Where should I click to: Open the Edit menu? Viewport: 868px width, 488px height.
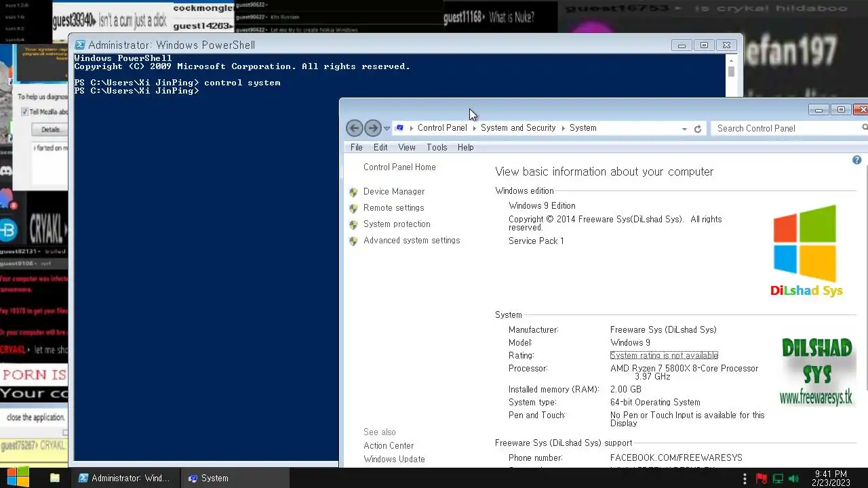pos(380,147)
